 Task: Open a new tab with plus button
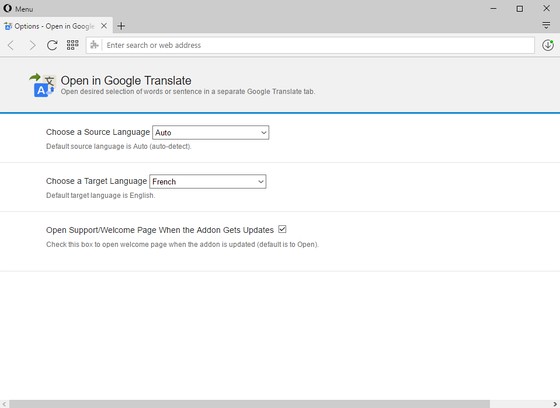(121, 26)
